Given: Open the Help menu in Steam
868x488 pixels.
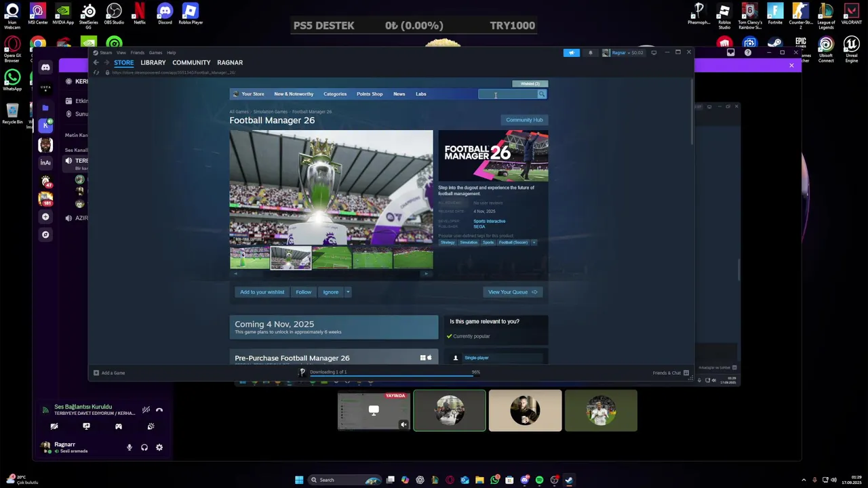Looking at the screenshot, I should click(172, 52).
